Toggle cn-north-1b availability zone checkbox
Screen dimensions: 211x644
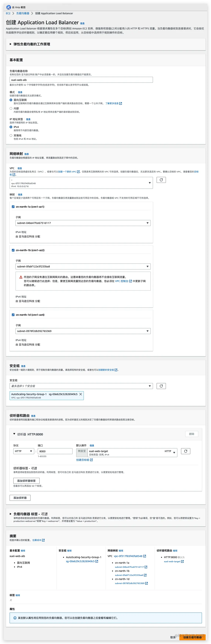click(x=13, y=250)
